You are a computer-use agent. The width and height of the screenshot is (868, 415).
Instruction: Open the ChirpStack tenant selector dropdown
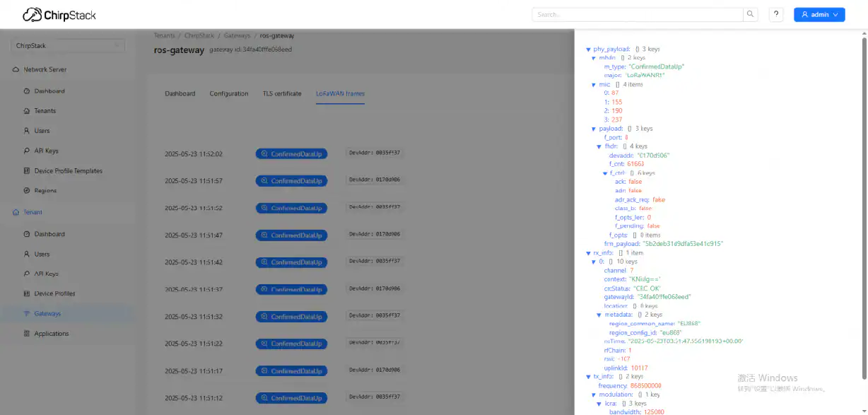pos(69,46)
